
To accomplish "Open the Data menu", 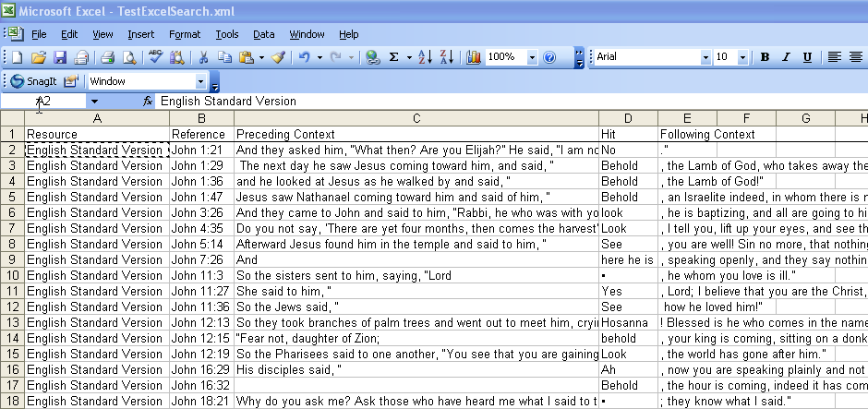I will pos(263,34).
